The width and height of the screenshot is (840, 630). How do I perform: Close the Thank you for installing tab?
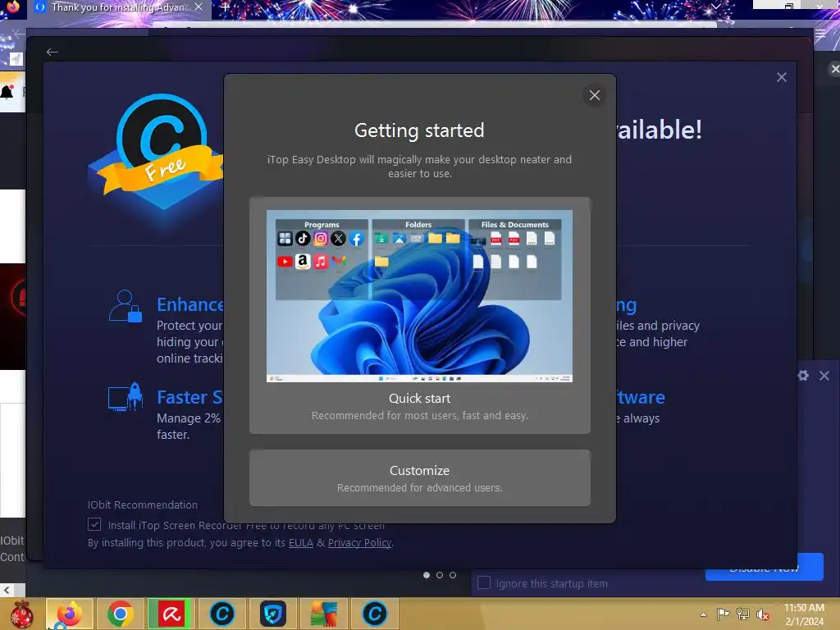click(x=199, y=7)
